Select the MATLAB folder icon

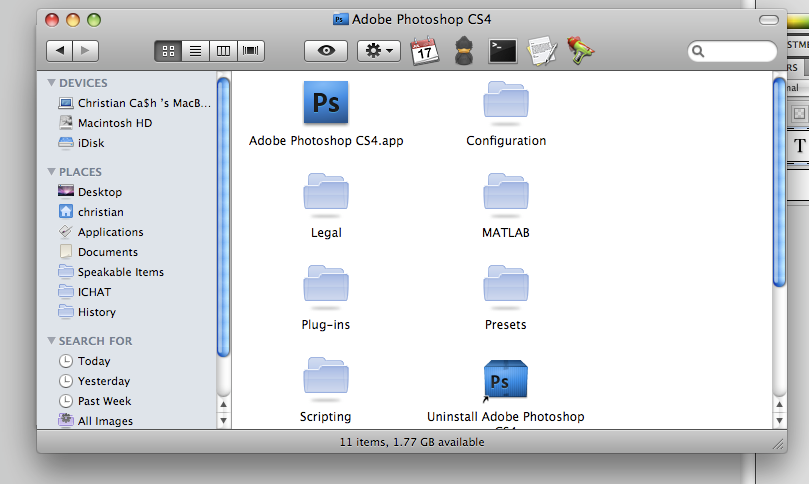point(506,192)
